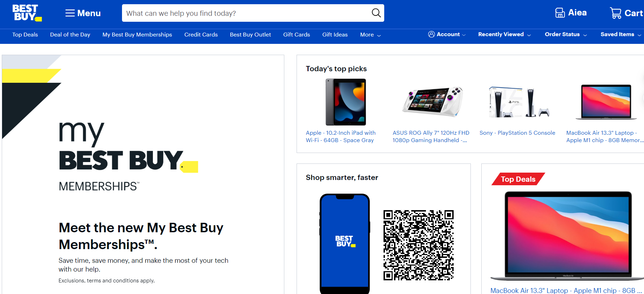644x294 pixels.
Task: Click the magnifying glass search icon
Action: pyautogui.click(x=376, y=13)
